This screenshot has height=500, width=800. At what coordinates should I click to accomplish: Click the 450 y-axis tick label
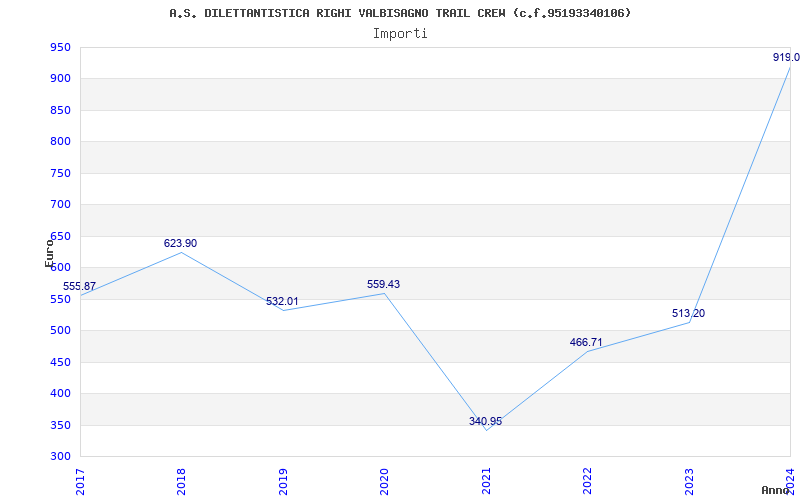point(60,362)
